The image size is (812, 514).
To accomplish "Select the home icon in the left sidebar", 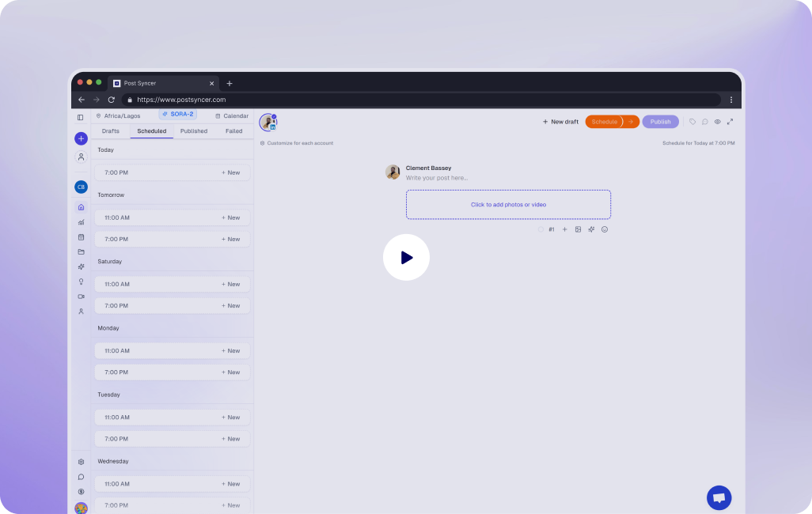I will point(81,206).
